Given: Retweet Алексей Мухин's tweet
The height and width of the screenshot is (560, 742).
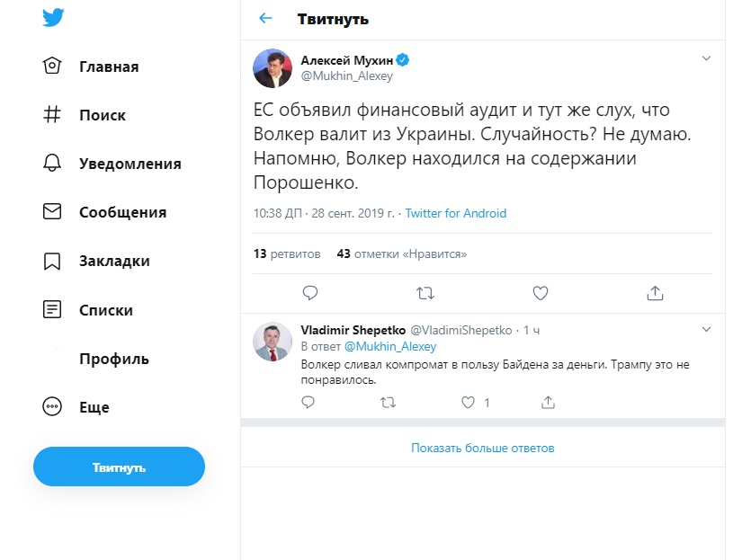Looking at the screenshot, I should (425, 293).
